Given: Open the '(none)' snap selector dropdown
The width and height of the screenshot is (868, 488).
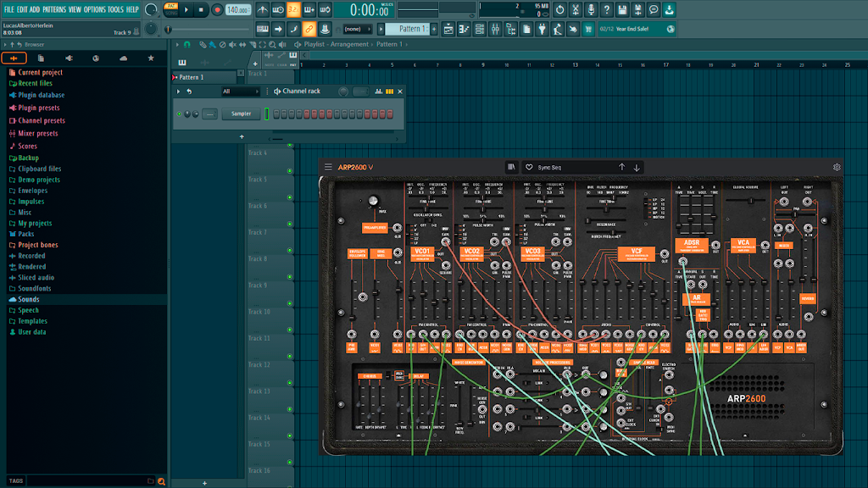Looking at the screenshot, I should tap(357, 29).
